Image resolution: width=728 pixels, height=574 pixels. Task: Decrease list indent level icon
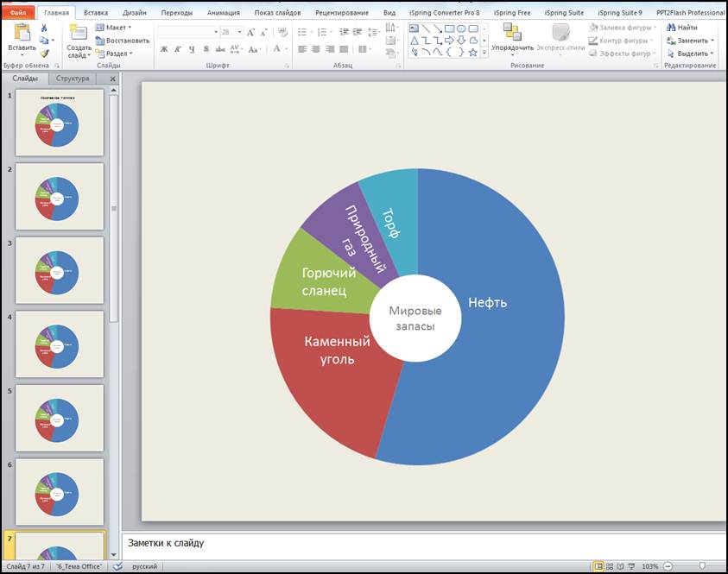pos(344,32)
